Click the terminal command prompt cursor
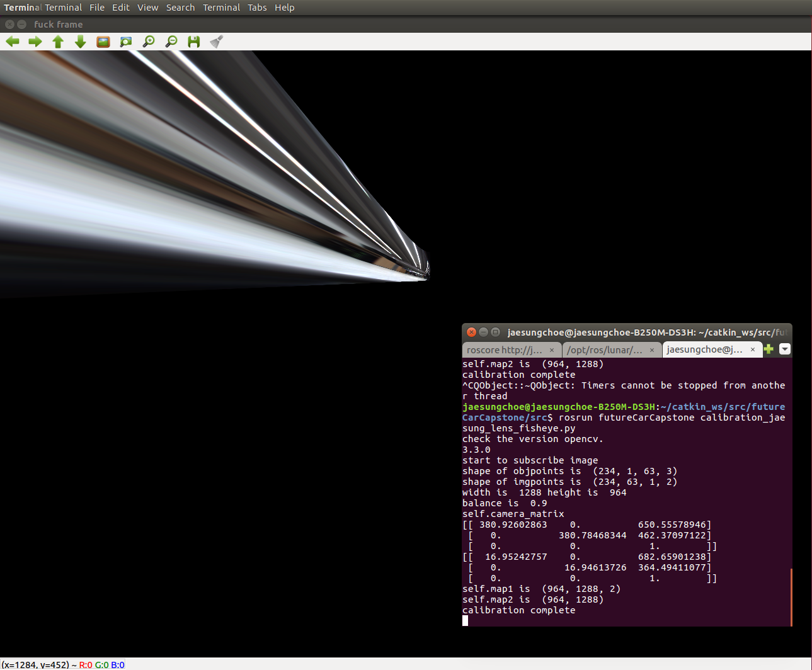 [466, 620]
